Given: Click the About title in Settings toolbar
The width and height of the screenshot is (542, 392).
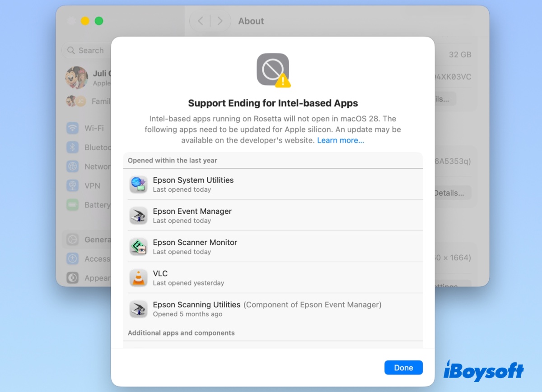Looking at the screenshot, I should click(x=251, y=21).
